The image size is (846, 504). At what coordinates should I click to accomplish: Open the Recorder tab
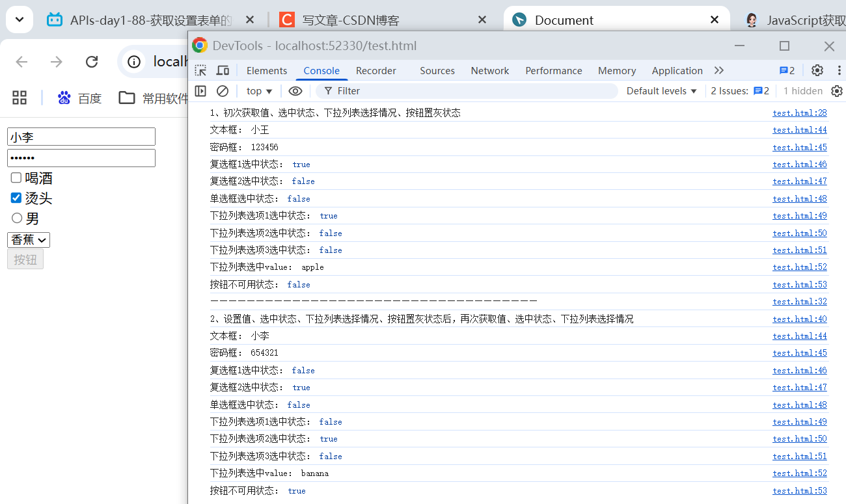[376, 71]
